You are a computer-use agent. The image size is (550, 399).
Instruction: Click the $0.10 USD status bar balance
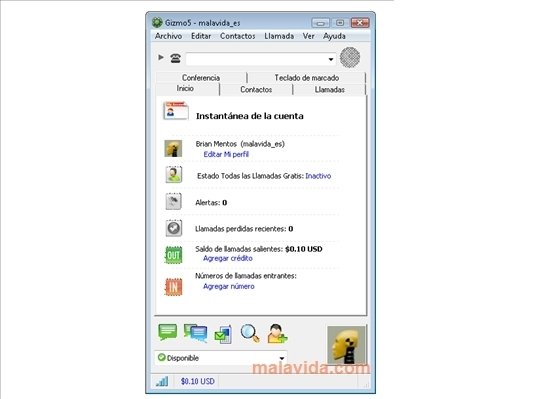click(x=197, y=381)
